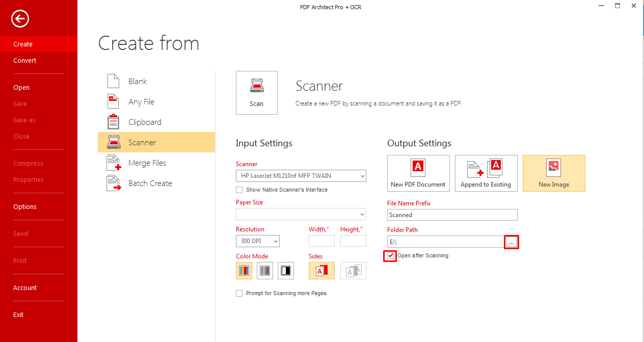Open the Options menu item

coord(39,207)
